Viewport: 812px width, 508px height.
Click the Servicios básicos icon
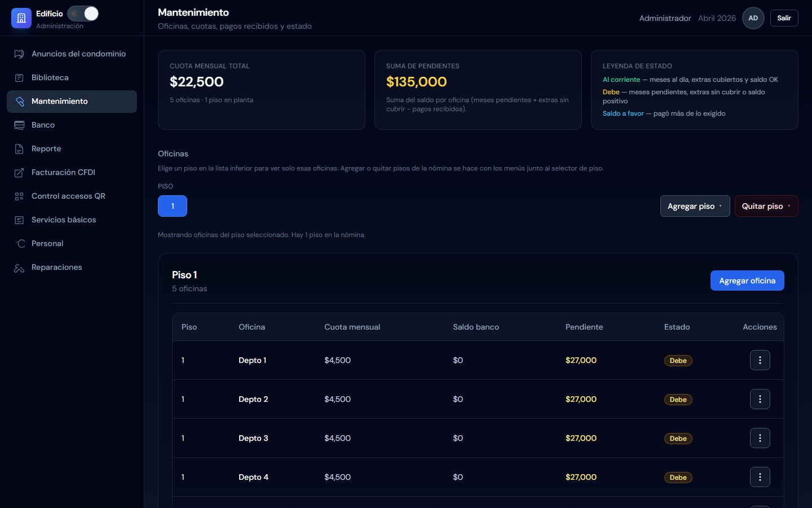[19, 220]
